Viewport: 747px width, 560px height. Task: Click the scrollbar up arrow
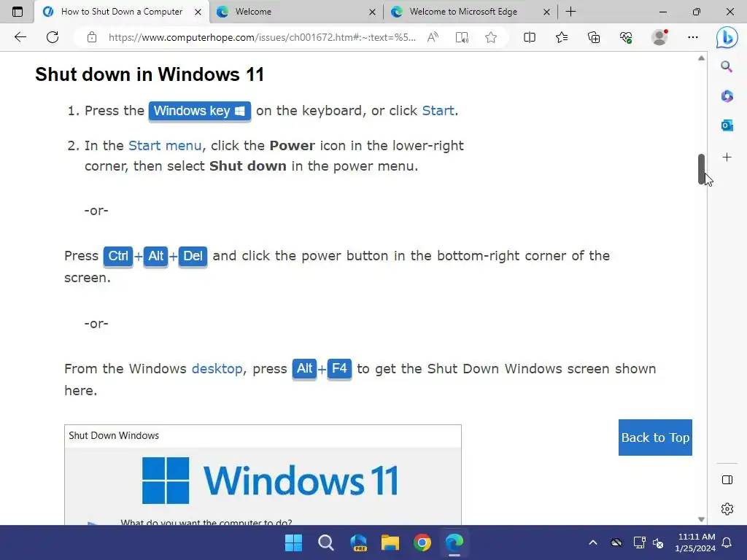tap(701, 58)
